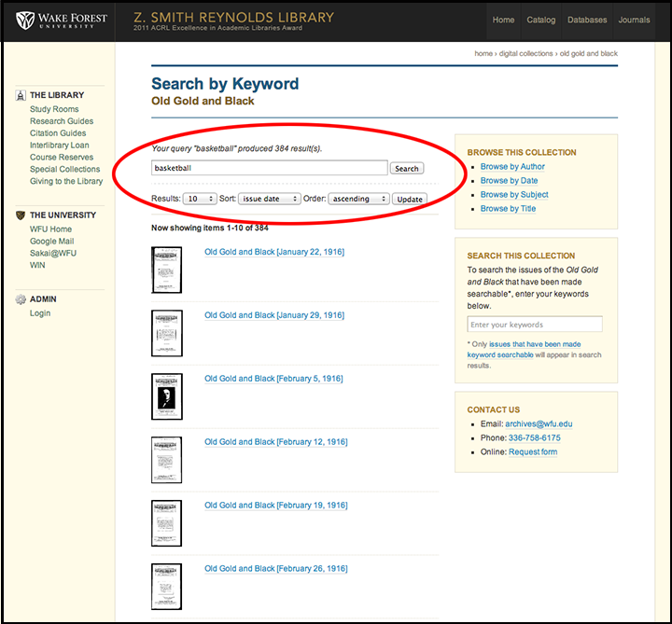The image size is (672, 624).
Task: Open issues made keyword searchable link
Action: click(524, 350)
